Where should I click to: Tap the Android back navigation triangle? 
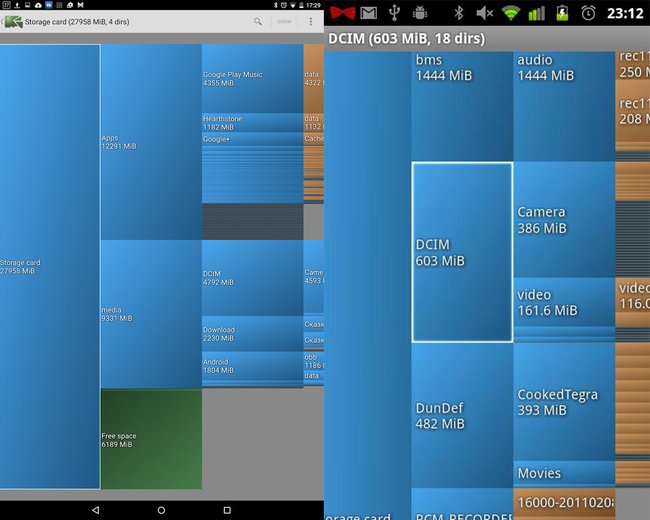(x=95, y=510)
